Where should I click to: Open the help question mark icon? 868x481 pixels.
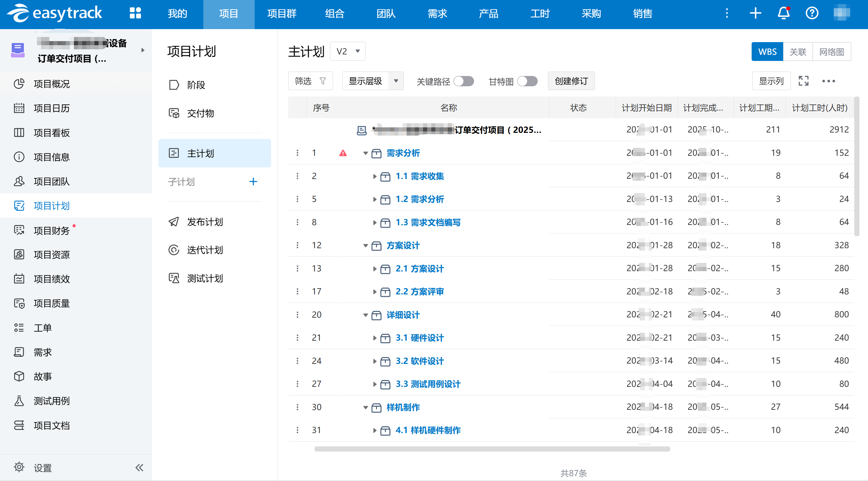coord(812,13)
